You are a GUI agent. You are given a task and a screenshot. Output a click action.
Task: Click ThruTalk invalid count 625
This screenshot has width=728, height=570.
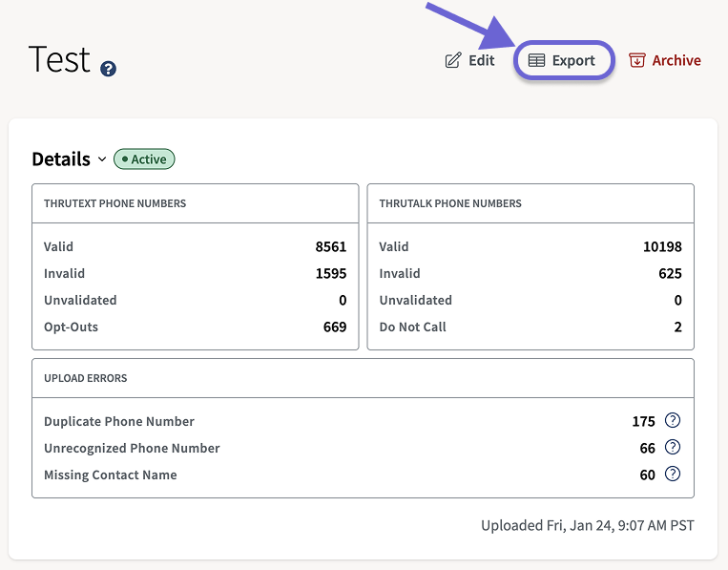coord(671,274)
